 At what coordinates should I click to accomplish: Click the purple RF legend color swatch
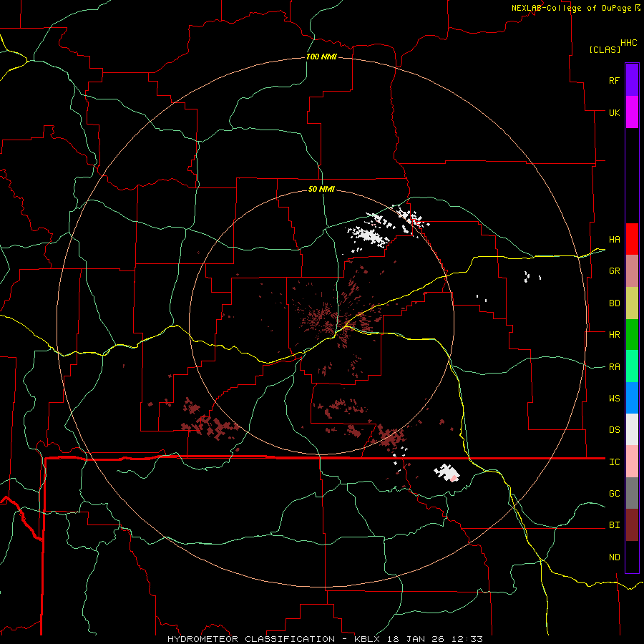pyautogui.click(x=632, y=79)
